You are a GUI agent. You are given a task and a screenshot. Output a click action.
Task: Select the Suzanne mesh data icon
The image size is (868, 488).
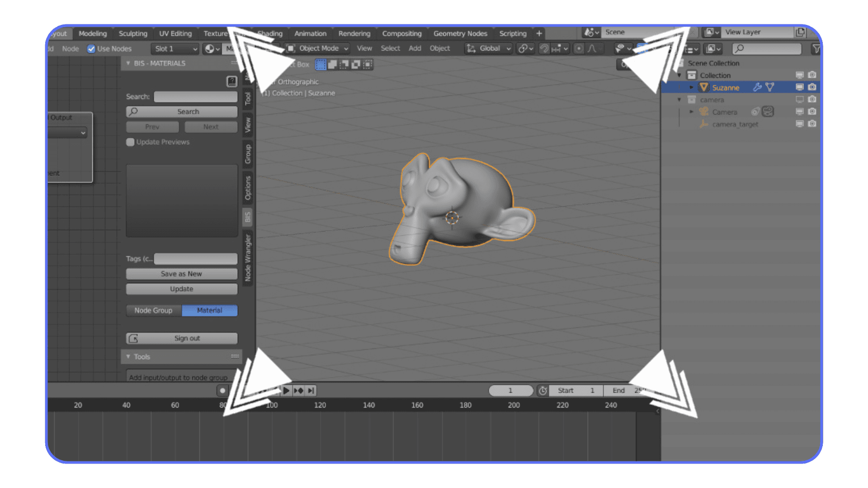[x=770, y=87]
